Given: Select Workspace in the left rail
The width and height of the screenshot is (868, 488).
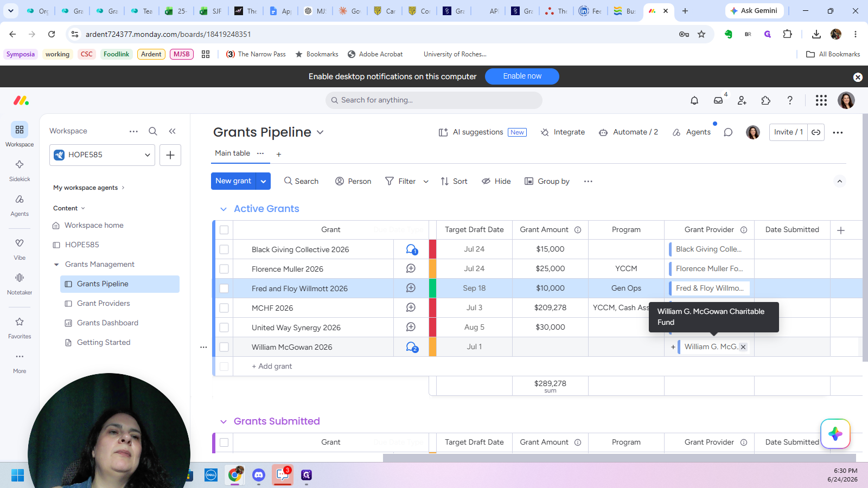Looking at the screenshot, I should coord(20,134).
